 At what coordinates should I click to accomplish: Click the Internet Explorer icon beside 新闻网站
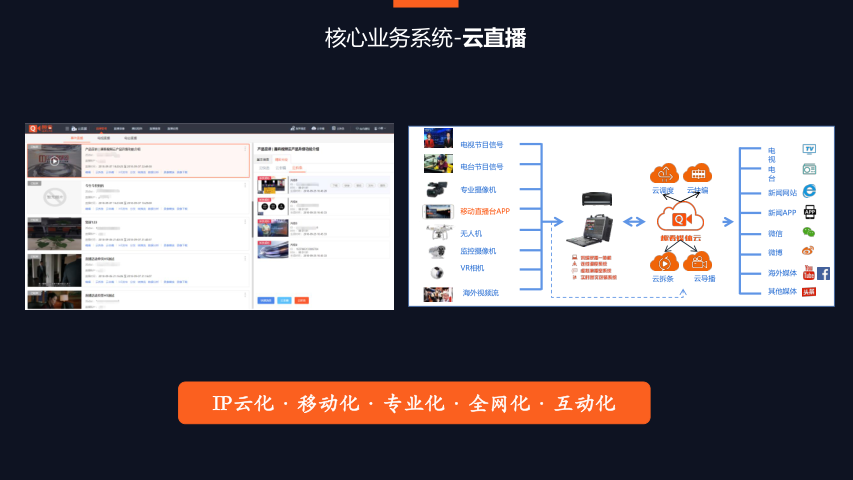[x=809, y=190]
